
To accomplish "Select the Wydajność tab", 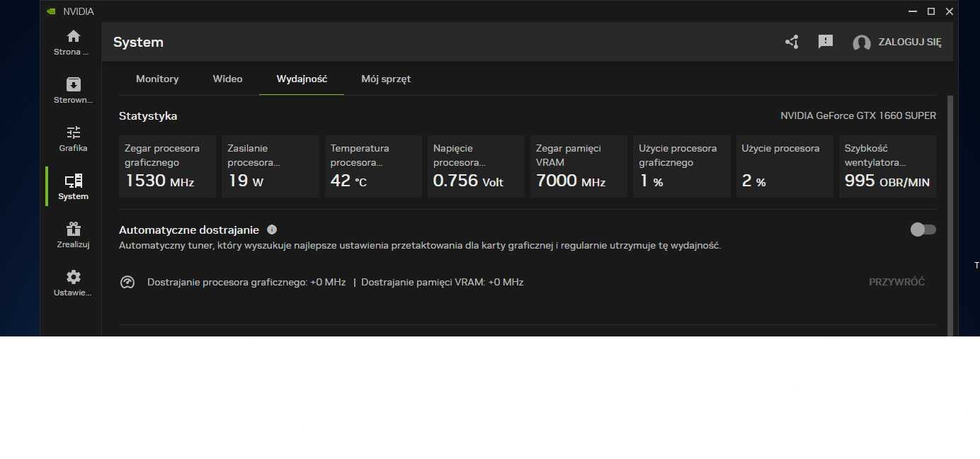I will 302,79.
